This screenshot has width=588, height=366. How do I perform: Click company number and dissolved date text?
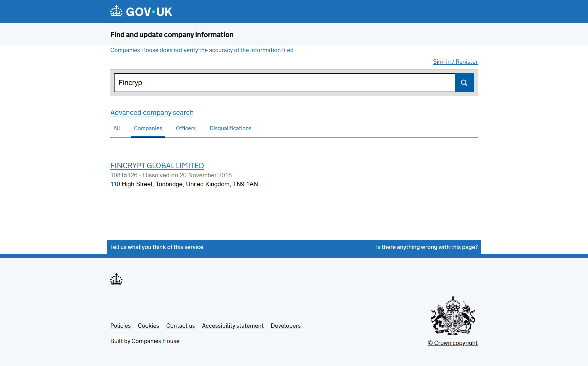pos(171,175)
